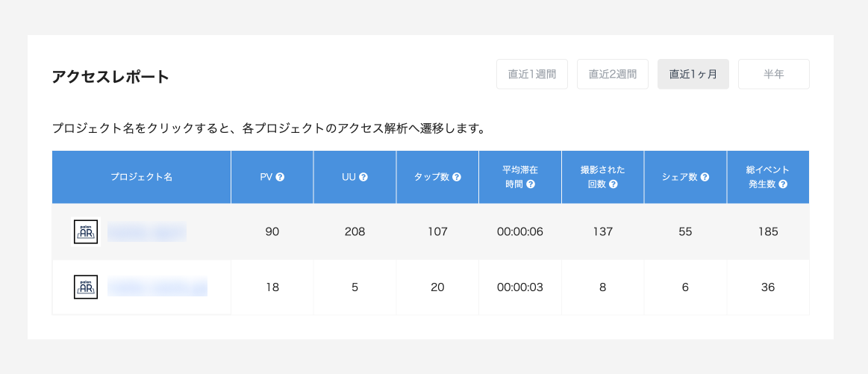Open the second project's blurred name link

pyautogui.click(x=157, y=287)
